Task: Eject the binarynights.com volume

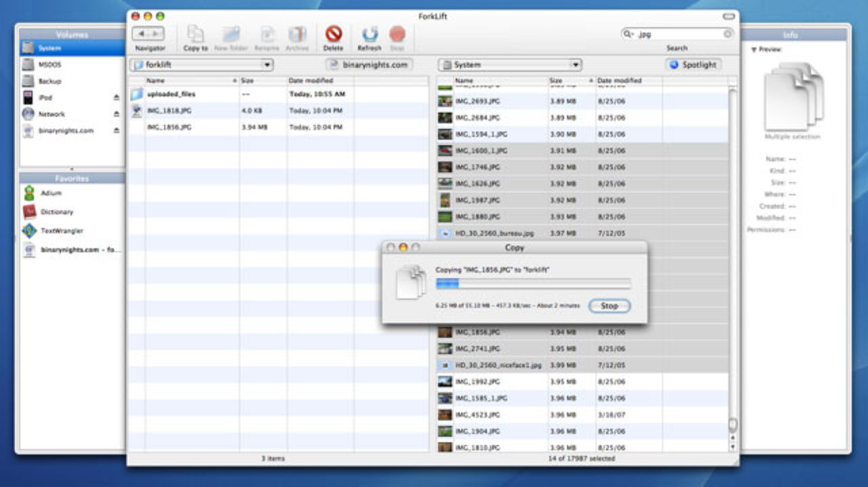Action: point(116,131)
